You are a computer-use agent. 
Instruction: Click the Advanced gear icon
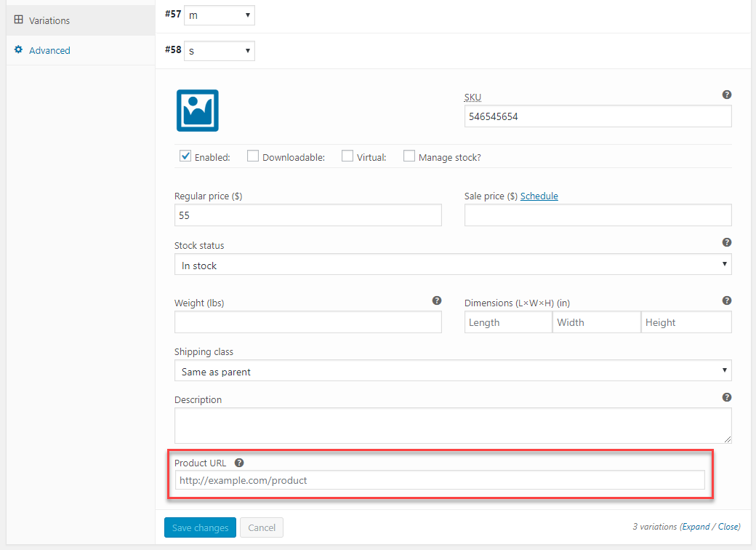pyautogui.click(x=18, y=49)
